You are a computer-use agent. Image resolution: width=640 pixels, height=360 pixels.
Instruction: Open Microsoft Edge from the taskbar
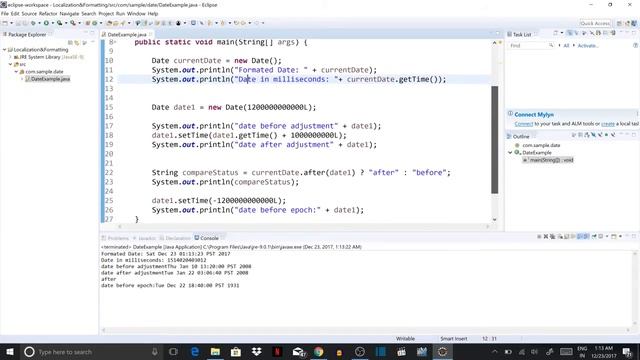click(x=195, y=351)
